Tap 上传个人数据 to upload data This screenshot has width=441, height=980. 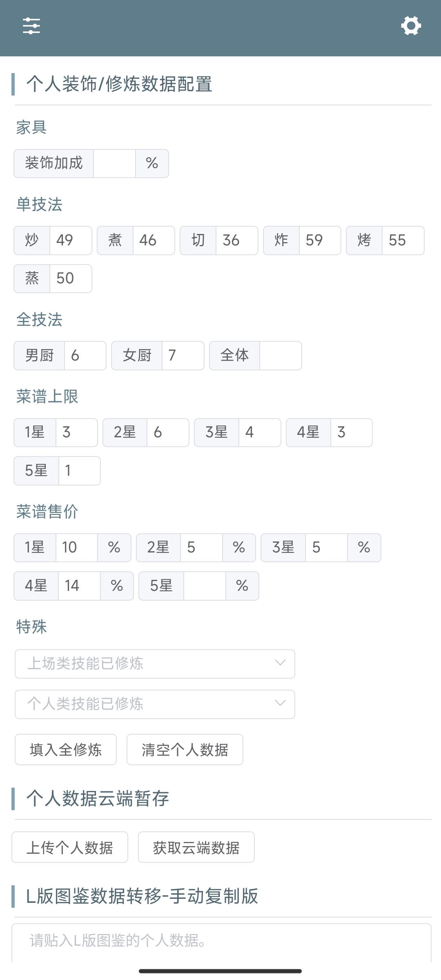(x=70, y=847)
